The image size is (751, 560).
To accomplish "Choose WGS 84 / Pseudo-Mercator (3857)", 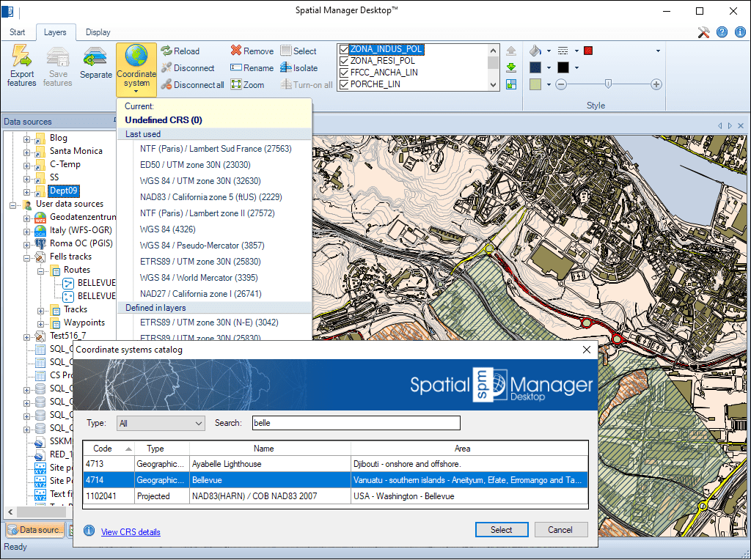I will 202,246.
